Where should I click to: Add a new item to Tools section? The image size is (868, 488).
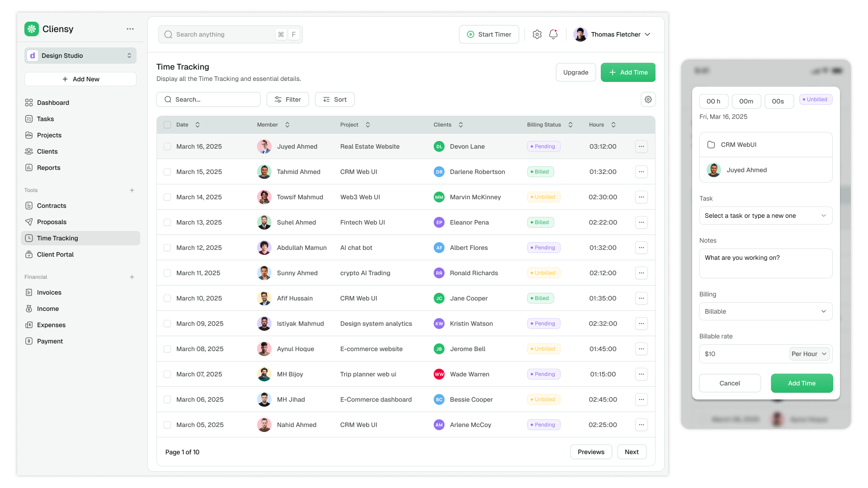(x=132, y=190)
